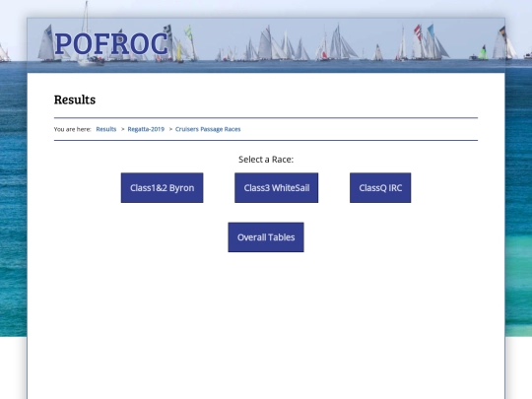View the Overall Tables

266,237
